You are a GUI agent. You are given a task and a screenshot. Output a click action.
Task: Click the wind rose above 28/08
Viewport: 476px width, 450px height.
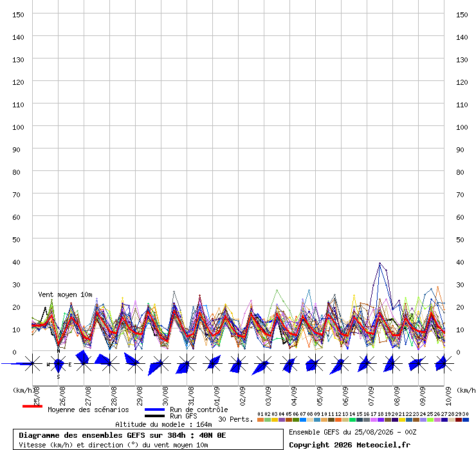pyautogui.click(x=109, y=363)
